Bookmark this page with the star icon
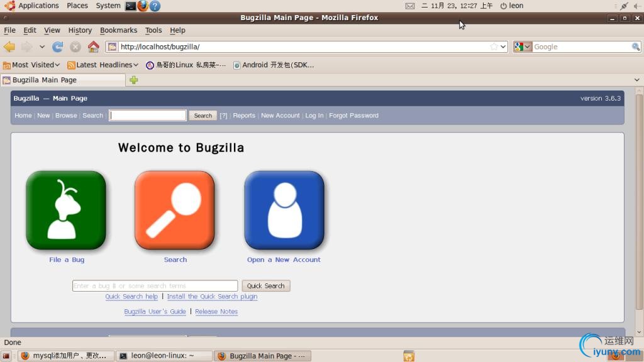Viewport: 644px width, 362px height. pyautogui.click(x=494, y=47)
